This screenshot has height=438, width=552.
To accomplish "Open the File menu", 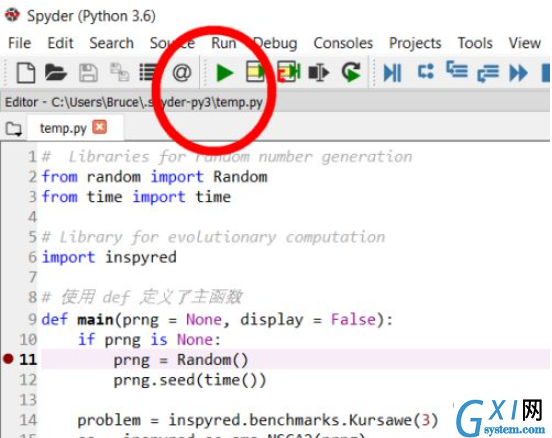I will point(20,43).
